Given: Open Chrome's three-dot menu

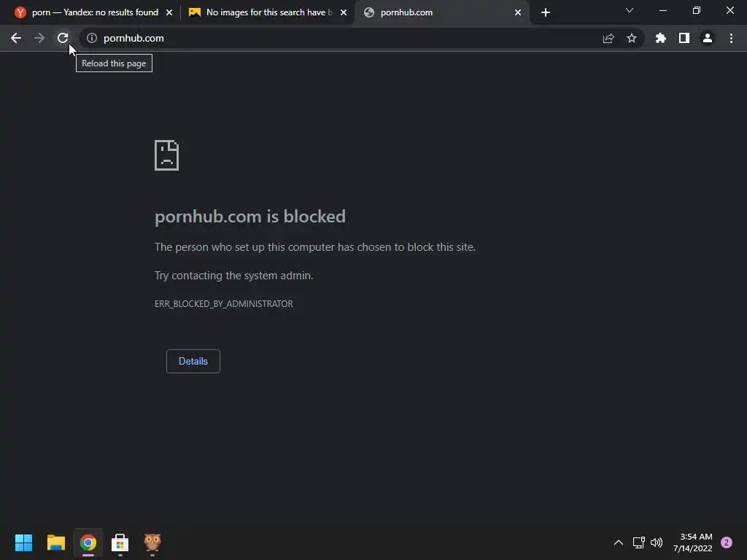Looking at the screenshot, I should pos(731,38).
